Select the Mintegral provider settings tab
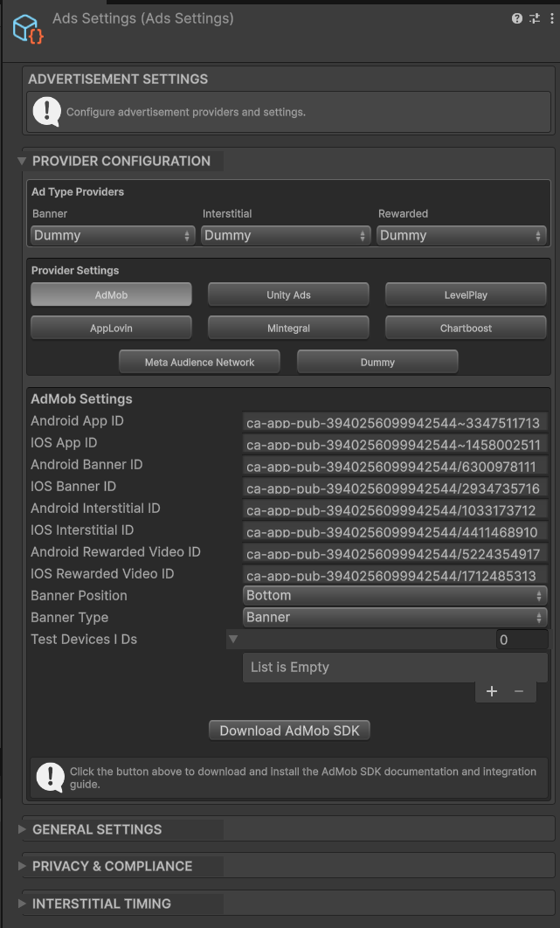Viewport: 560px width, 928px height. tap(288, 328)
